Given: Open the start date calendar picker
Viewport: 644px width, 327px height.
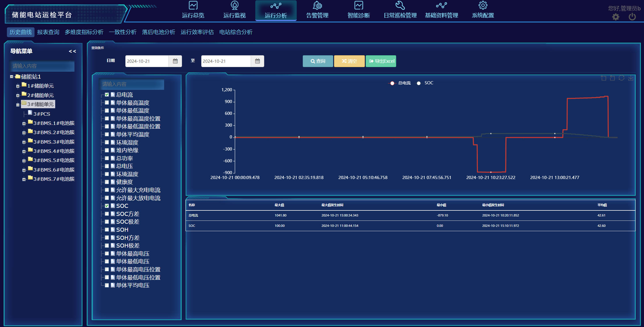Looking at the screenshot, I should 175,61.
